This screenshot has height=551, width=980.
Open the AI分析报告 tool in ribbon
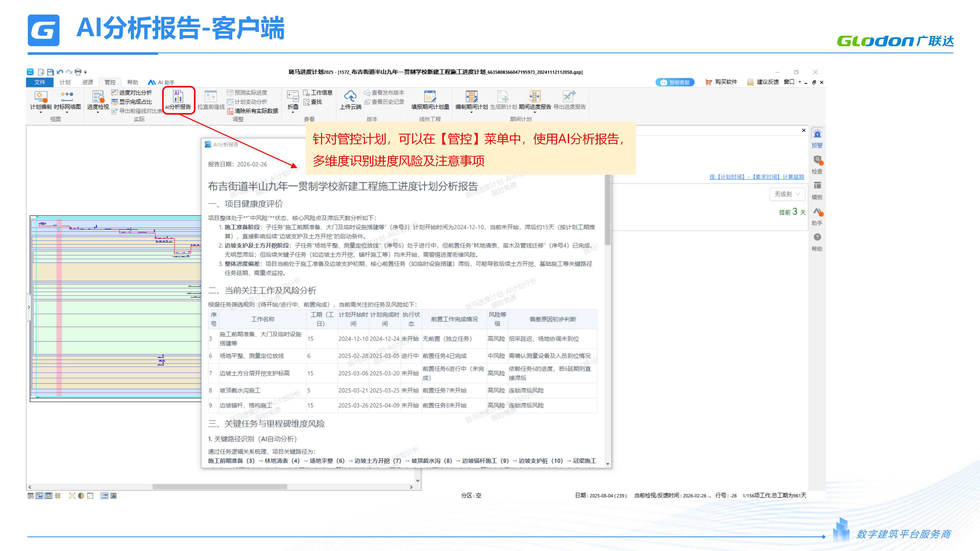pos(178,100)
